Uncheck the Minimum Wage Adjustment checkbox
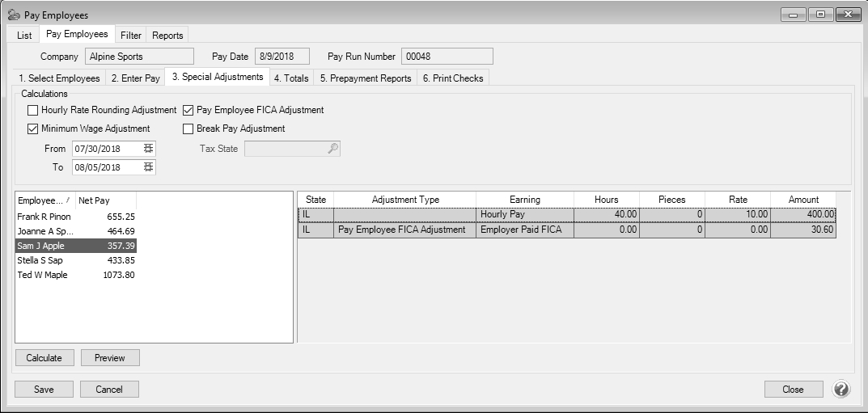This screenshot has width=868, height=413. [x=32, y=129]
